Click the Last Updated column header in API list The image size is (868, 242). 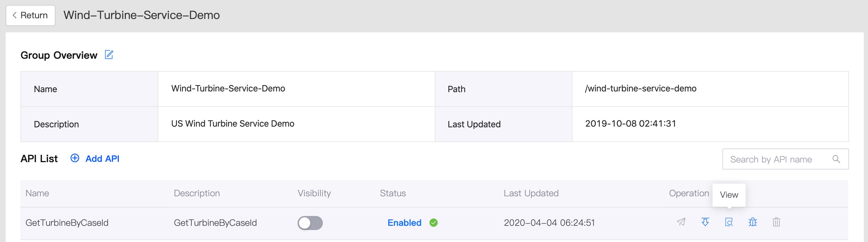coord(531,193)
